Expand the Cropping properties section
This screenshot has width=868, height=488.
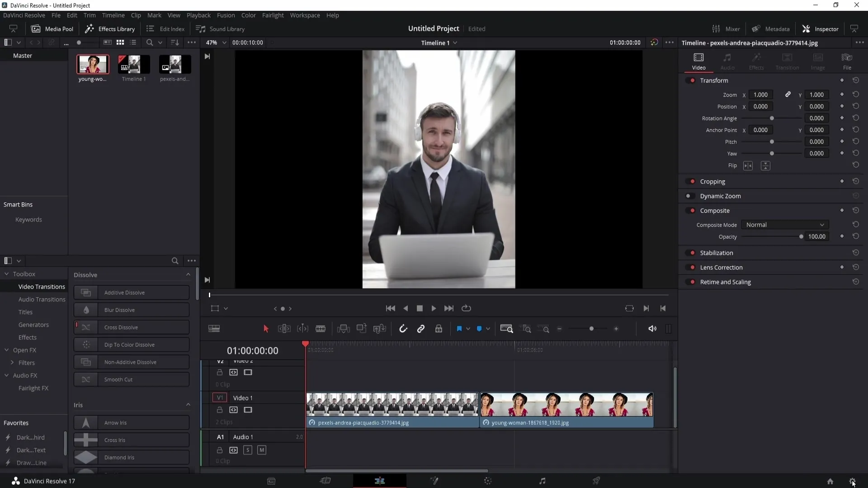pos(712,181)
